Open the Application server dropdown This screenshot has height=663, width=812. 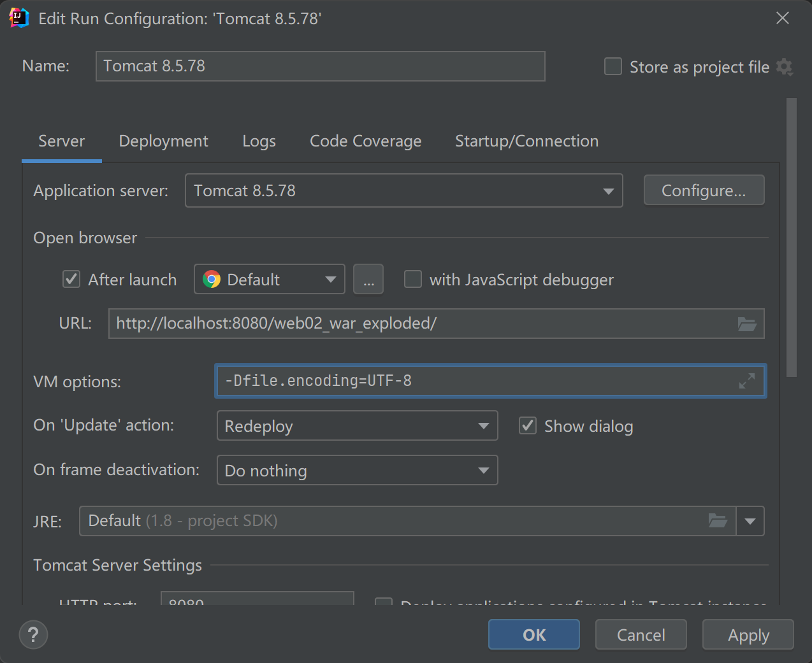[x=404, y=190]
